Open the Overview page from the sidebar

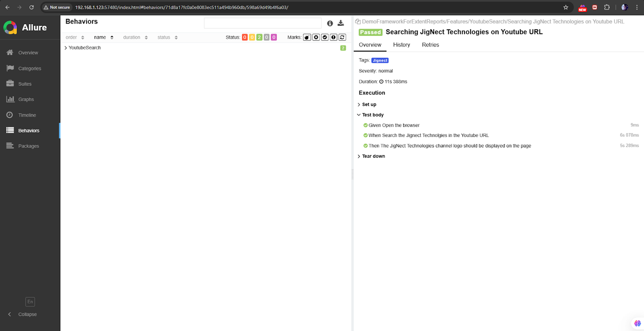click(28, 53)
